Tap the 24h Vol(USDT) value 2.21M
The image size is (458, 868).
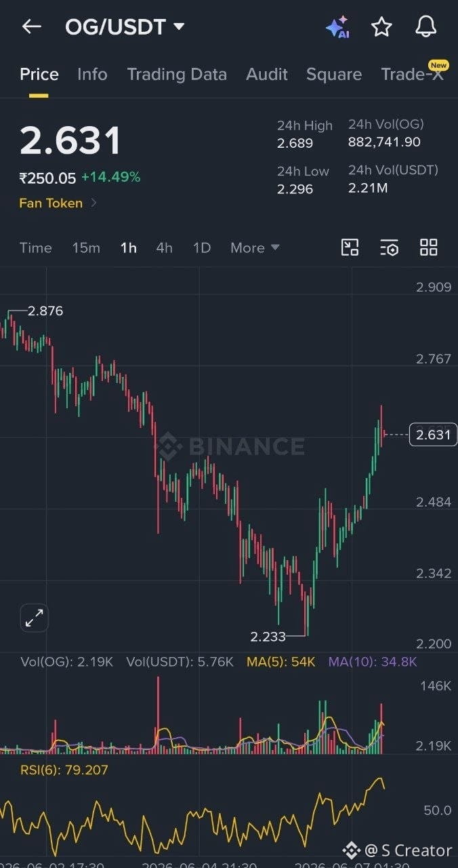coord(368,188)
